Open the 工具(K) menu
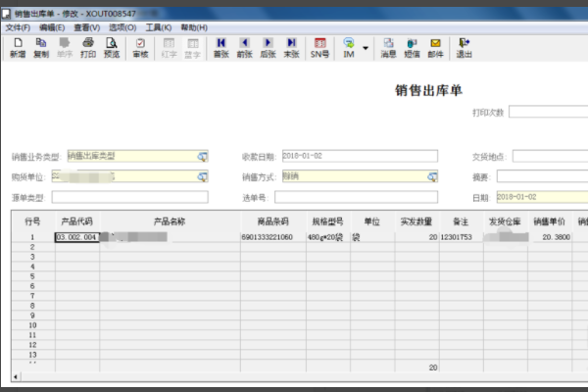This screenshot has width=588, height=392. point(158,27)
